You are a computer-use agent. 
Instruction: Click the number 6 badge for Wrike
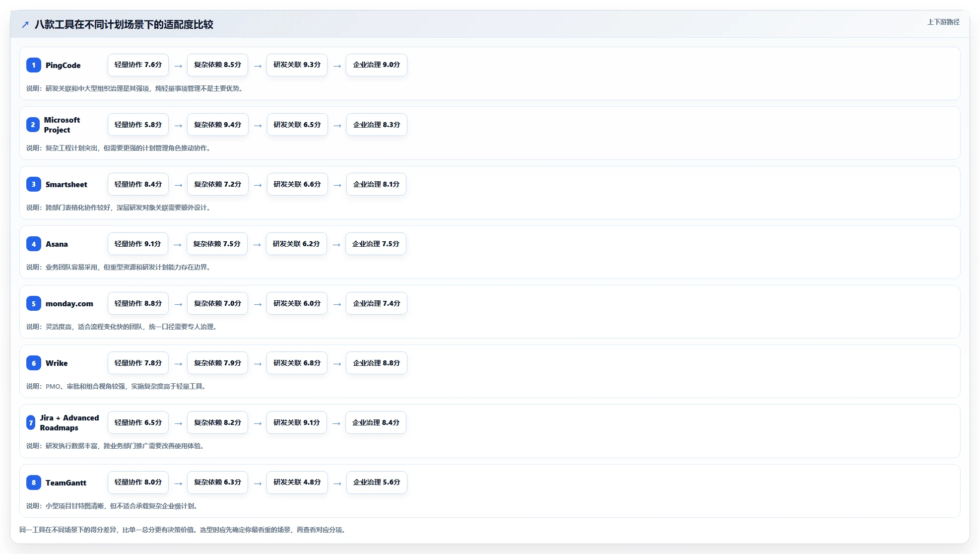point(34,363)
